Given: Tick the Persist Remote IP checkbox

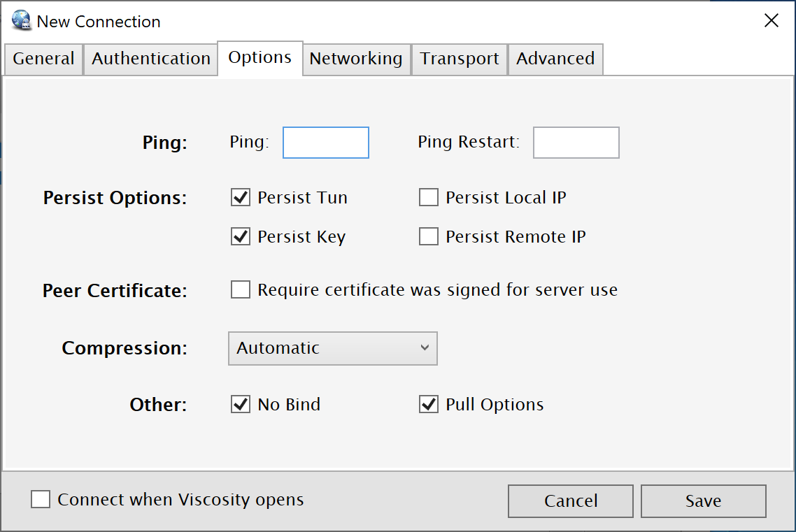Looking at the screenshot, I should pyautogui.click(x=429, y=236).
